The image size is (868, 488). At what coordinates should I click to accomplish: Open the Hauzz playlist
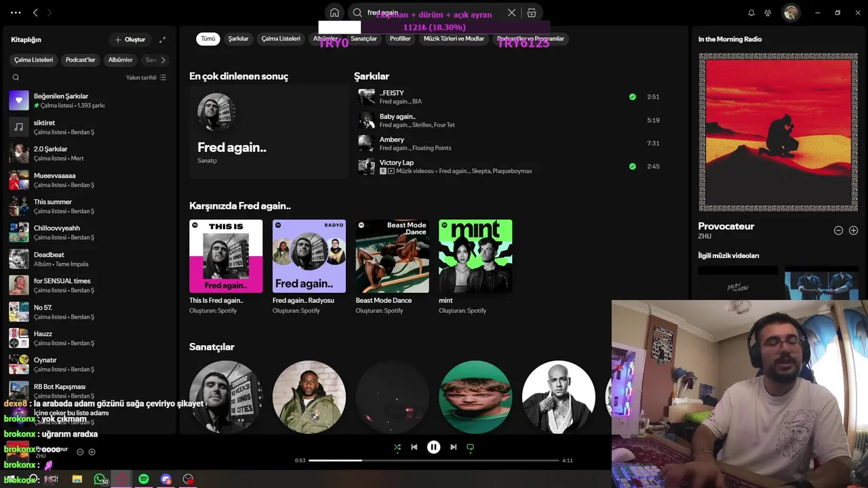(90, 338)
